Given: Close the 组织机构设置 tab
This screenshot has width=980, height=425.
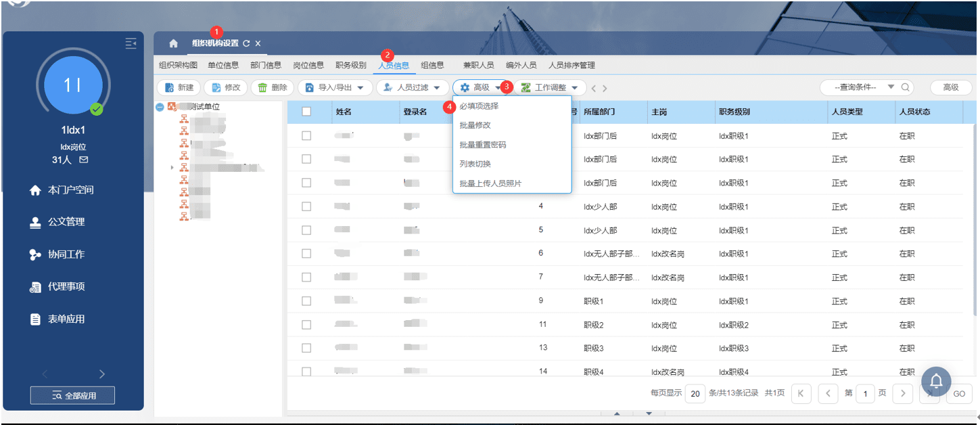Looking at the screenshot, I should point(258,43).
